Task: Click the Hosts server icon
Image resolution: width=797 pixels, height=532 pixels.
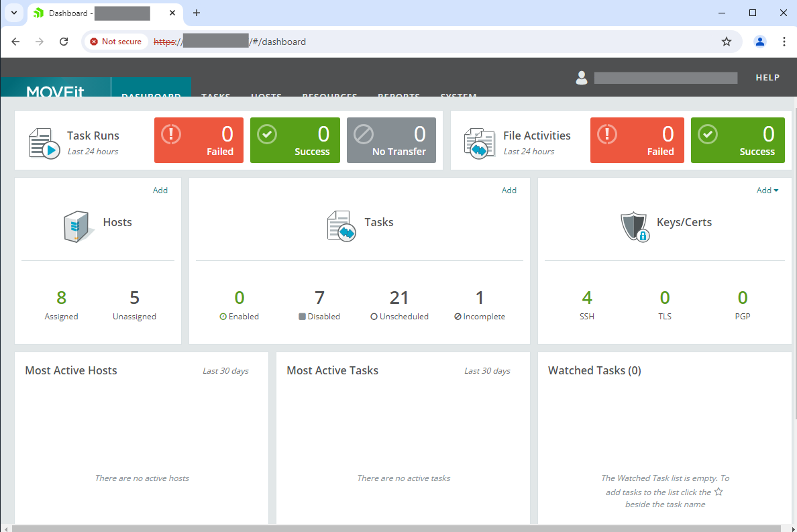Action: tap(78, 226)
